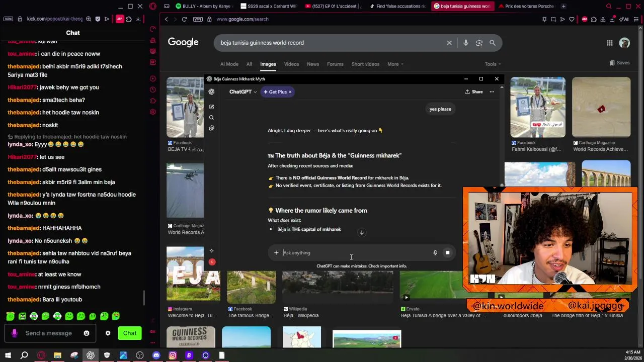The width and height of the screenshot is (644, 362).
Task: Open Google apps grid
Action: pyautogui.click(x=609, y=43)
